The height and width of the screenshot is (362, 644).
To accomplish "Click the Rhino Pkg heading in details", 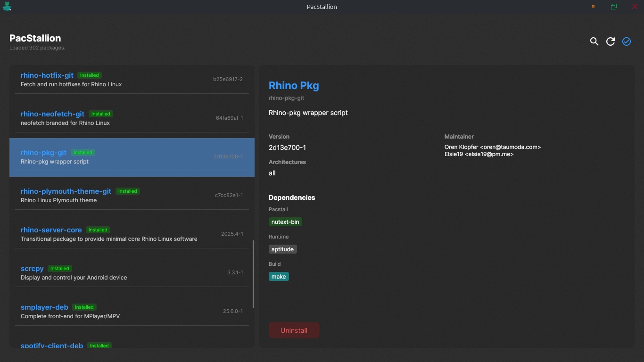I will [294, 86].
